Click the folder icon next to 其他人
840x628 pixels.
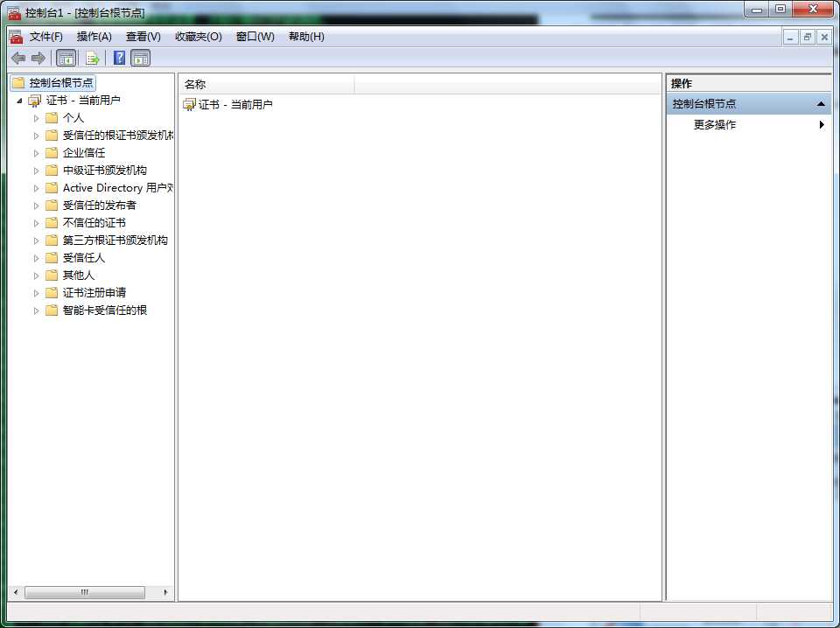tap(52, 276)
